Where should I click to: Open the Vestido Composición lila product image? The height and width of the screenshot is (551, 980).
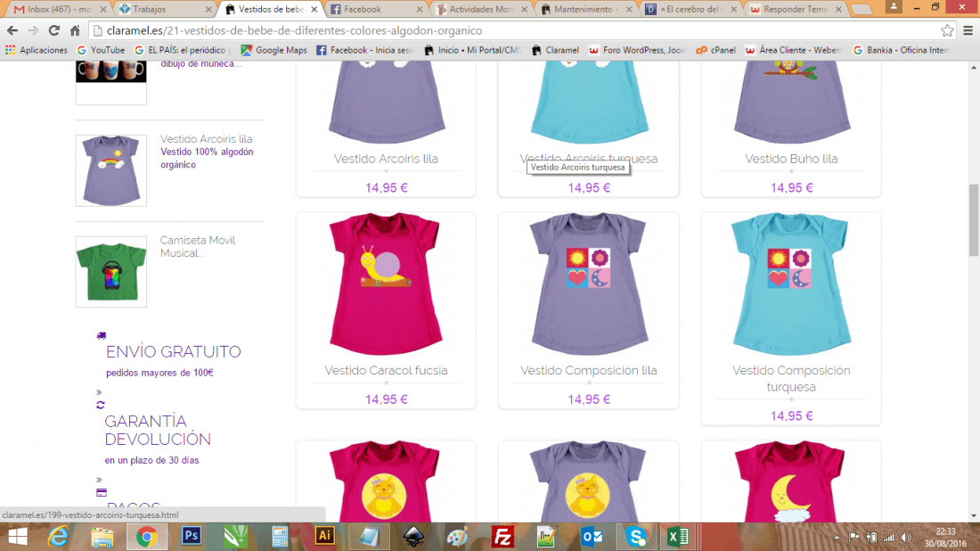click(x=589, y=284)
